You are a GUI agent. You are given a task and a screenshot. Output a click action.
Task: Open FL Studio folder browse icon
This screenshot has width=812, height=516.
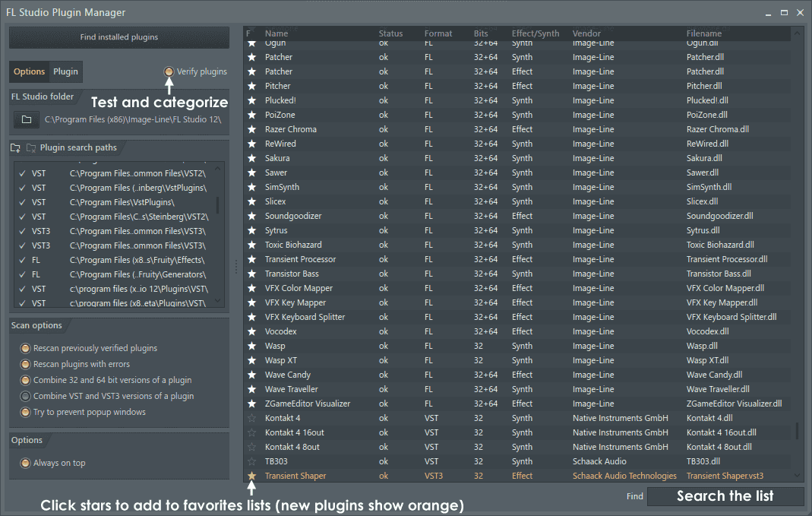click(27, 119)
